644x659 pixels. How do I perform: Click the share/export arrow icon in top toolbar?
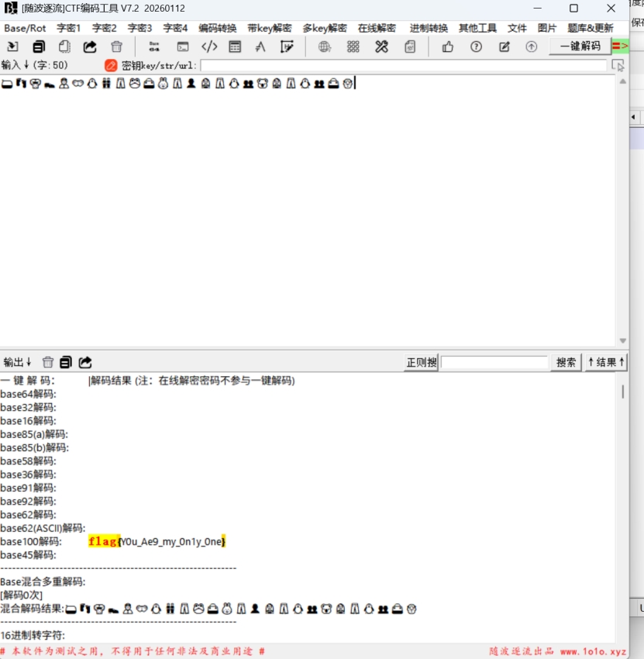click(x=90, y=47)
